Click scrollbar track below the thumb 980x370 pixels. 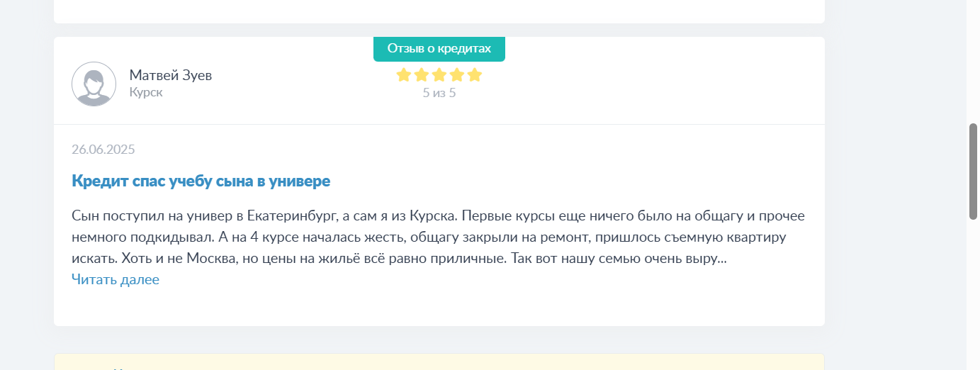click(974, 295)
